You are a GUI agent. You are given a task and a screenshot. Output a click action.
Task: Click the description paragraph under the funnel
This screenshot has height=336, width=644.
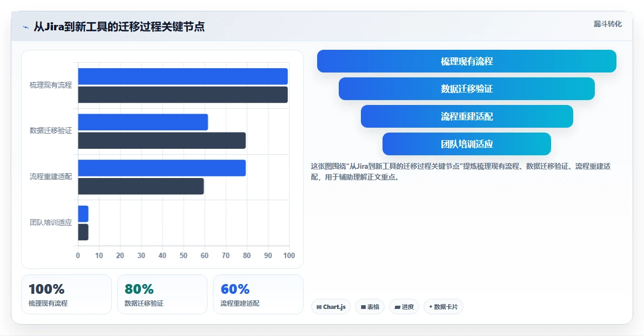point(461,172)
